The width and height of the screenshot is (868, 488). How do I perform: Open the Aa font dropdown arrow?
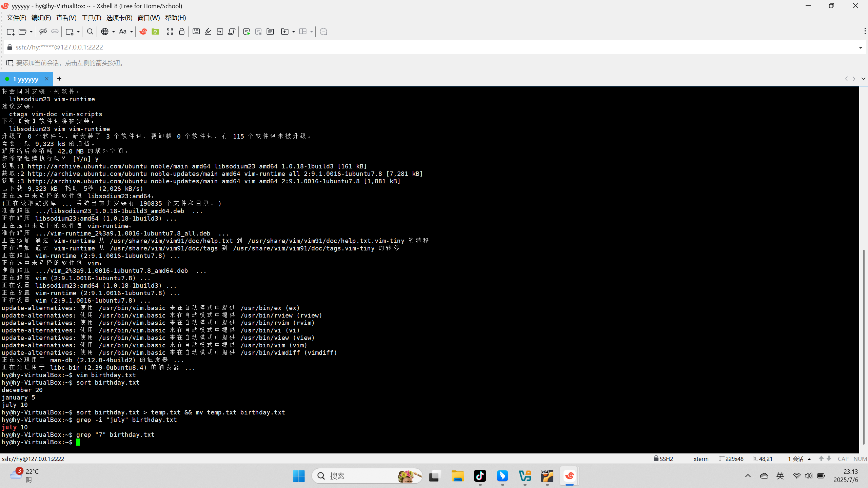[x=131, y=32]
